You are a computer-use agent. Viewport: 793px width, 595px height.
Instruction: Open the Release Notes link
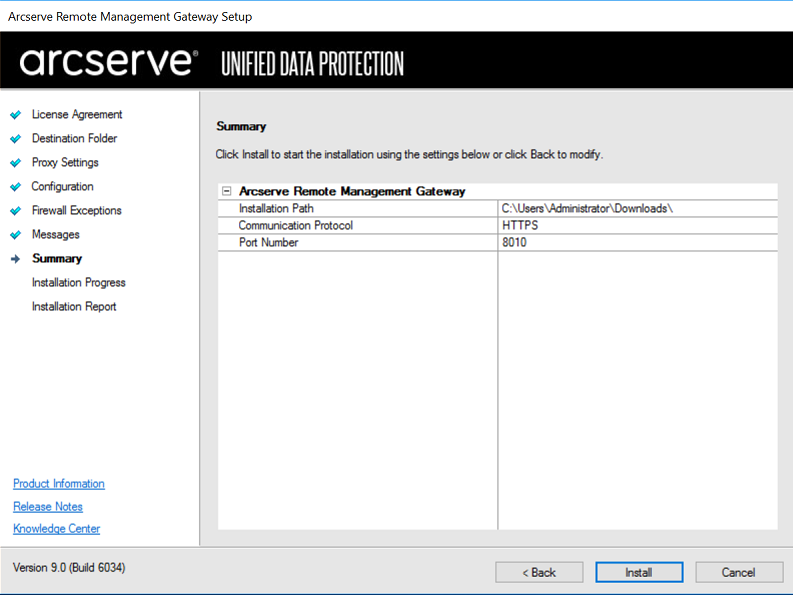48,506
